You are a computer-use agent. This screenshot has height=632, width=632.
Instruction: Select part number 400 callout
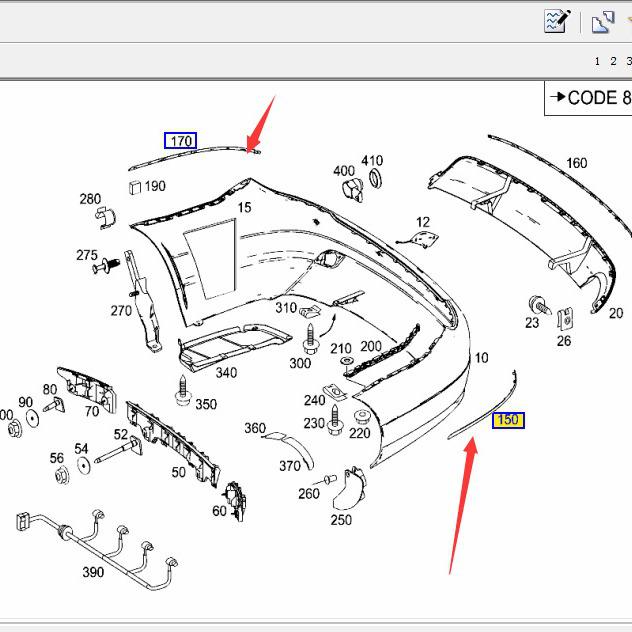[x=344, y=171]
